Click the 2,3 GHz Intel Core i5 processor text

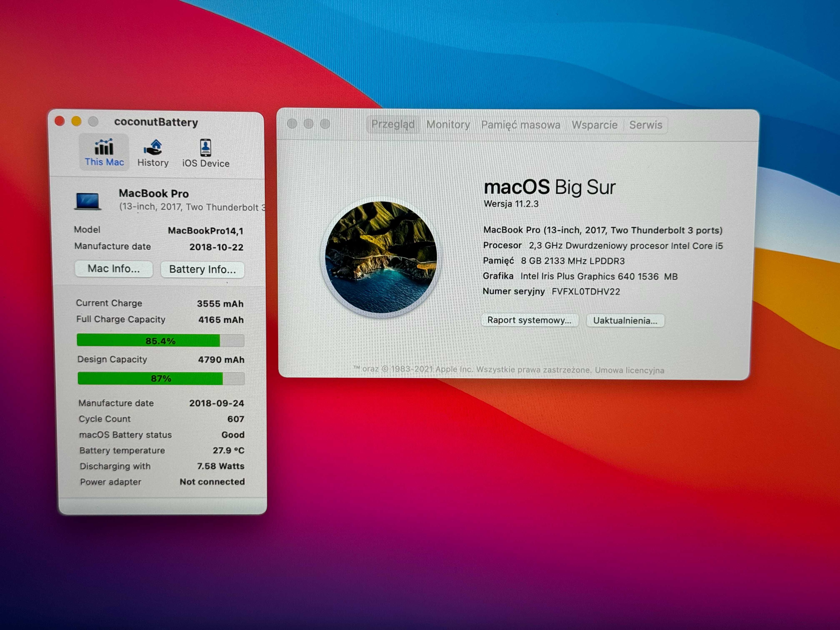coord(626,246)
